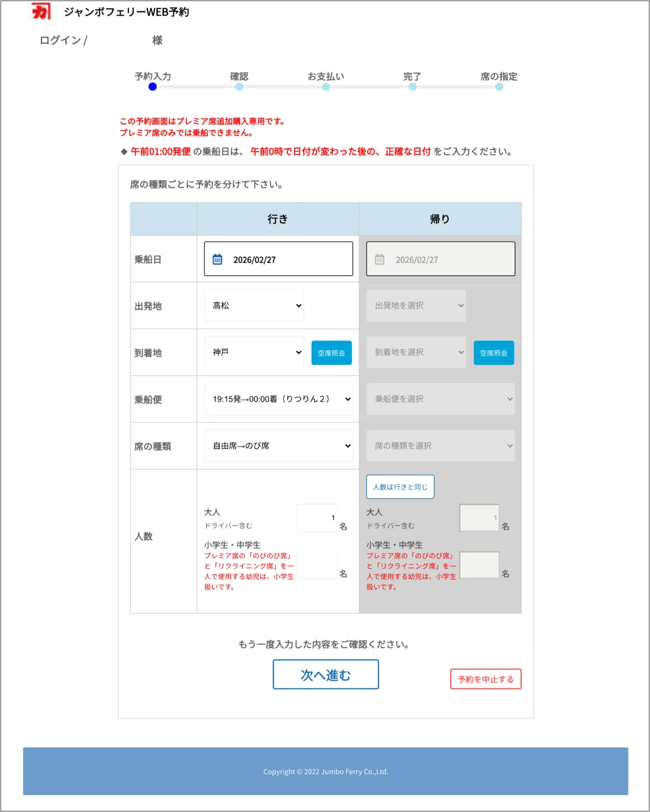Click the outbound 小学生・中学生 count field
This screenshot has height=812, width=650.
[x=317, y=565]
